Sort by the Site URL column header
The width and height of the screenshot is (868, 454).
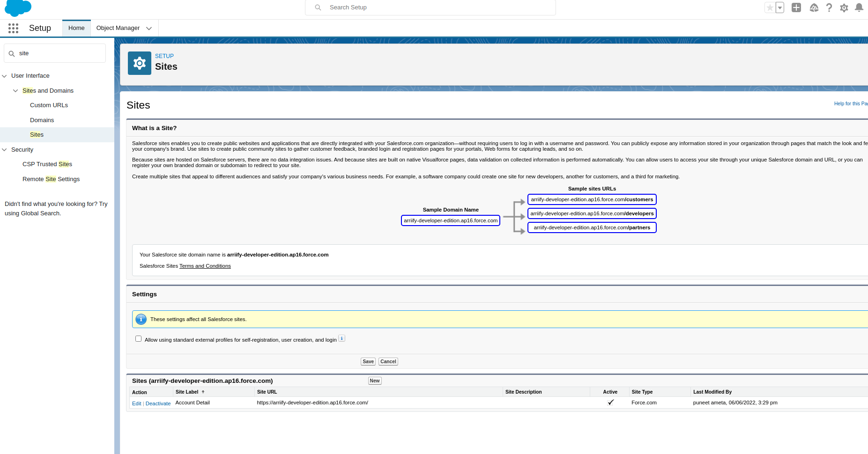point(267,392)
